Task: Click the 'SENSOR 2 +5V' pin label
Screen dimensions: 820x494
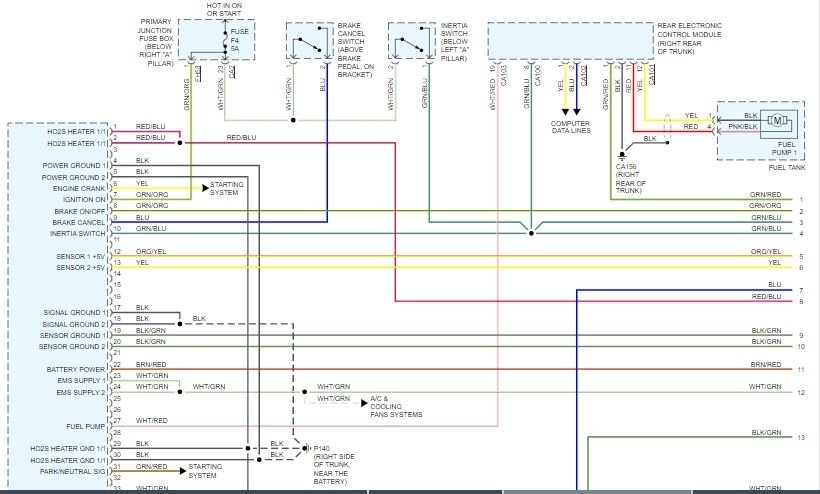Action: click(x=81, y=267)
